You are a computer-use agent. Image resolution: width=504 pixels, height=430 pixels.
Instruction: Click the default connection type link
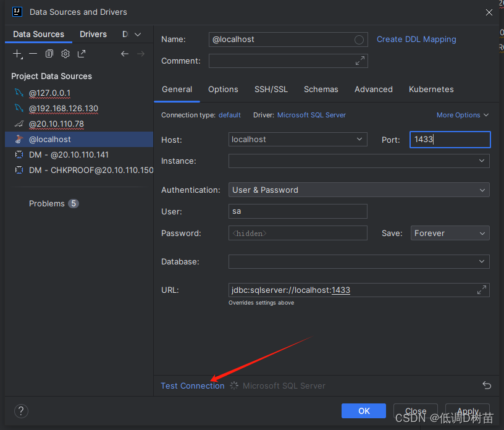tap(230, 115)
